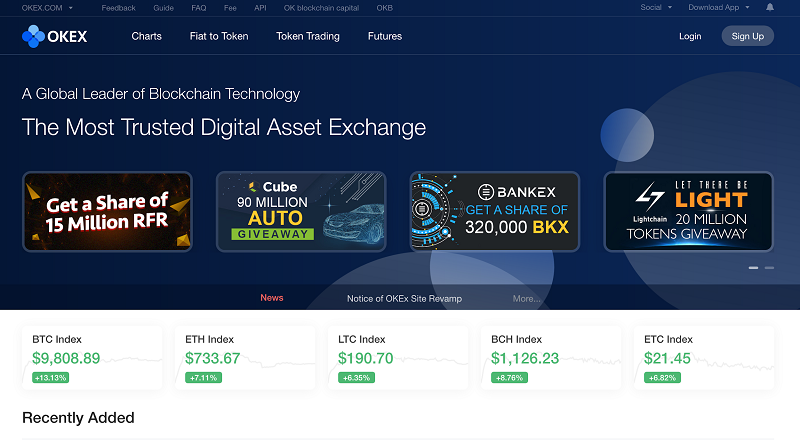Click the Sign Up button
800x440 pixels.
click(x=747, y=36)
